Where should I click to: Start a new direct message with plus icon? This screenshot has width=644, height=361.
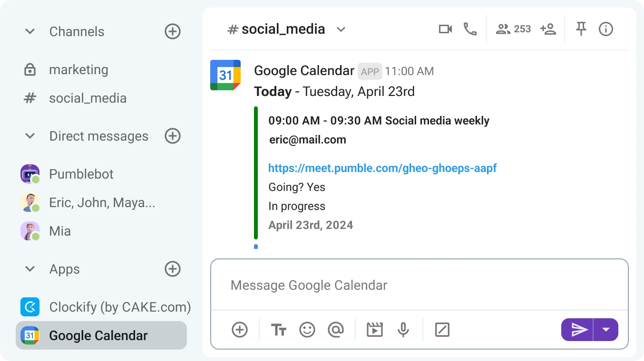pyautogui.click(x=173, y=136)
